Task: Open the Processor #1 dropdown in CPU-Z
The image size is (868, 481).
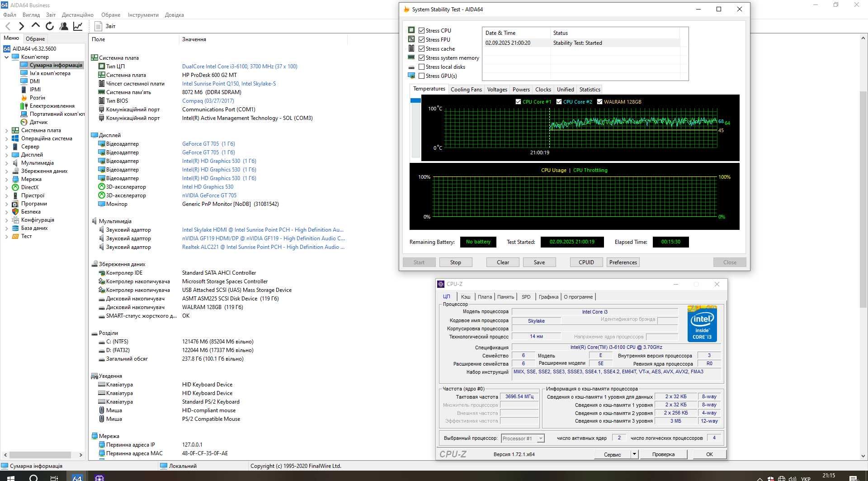Action: 540,438
